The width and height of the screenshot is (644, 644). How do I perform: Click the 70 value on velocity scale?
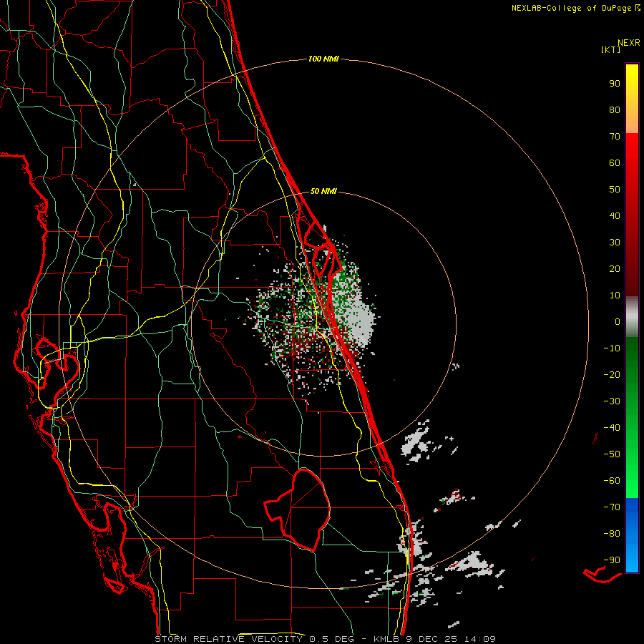[x=615, y=137]
